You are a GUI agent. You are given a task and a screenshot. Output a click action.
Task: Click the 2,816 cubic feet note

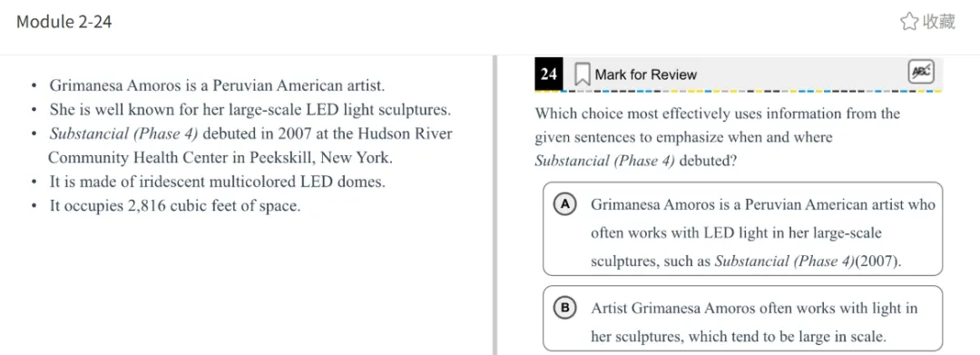[x=175, y=205]
